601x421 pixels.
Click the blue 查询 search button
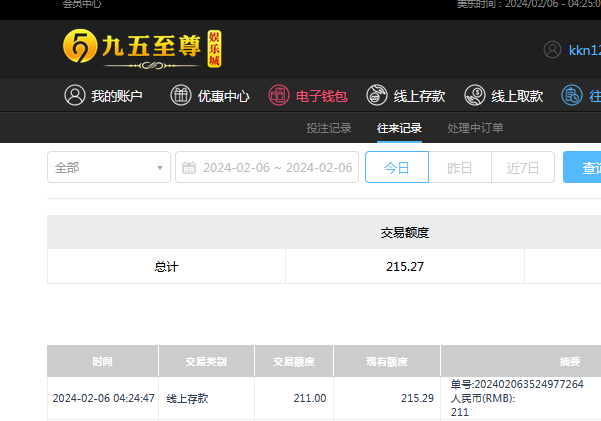tap(582, 167)
